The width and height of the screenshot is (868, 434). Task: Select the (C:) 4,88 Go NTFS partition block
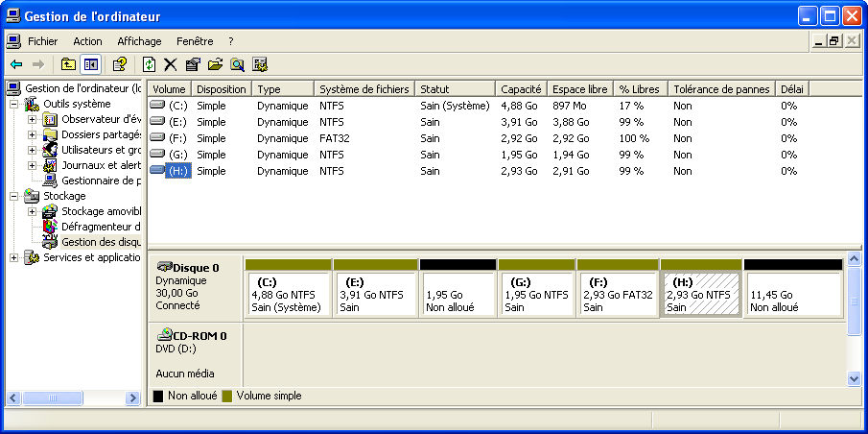pyautogui.click(x=288, y=288)
